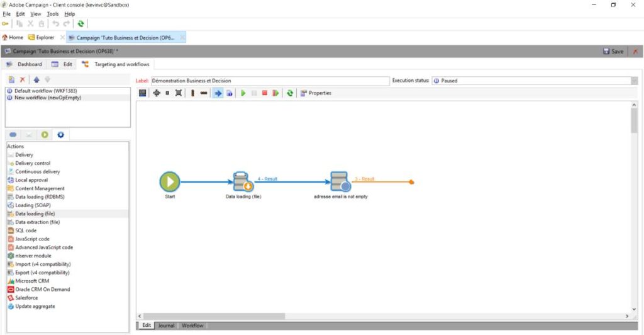644x335 pixels.
Task: Select Delivery control activity
Action: pos(33,163)
